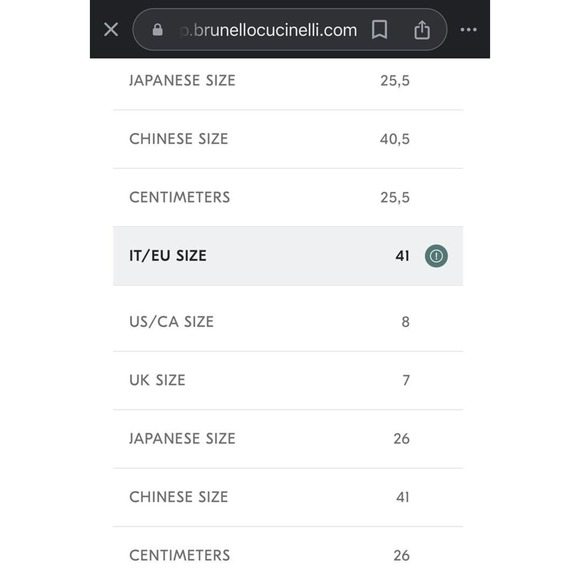Viewport: 580px width, 580px height.
Task: Select the CENTIMETERS label beside 26
Action: pyautogui.click(x=179, y=556)
